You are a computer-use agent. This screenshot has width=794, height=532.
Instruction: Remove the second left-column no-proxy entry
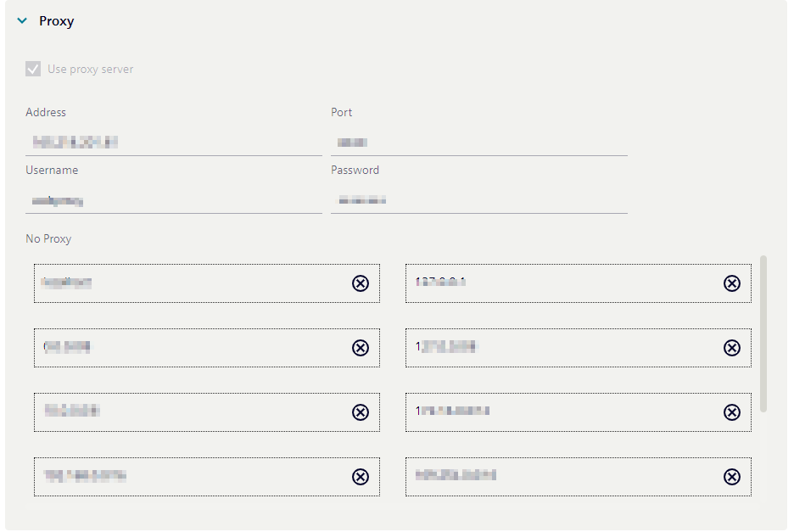[x=361, y=348]
